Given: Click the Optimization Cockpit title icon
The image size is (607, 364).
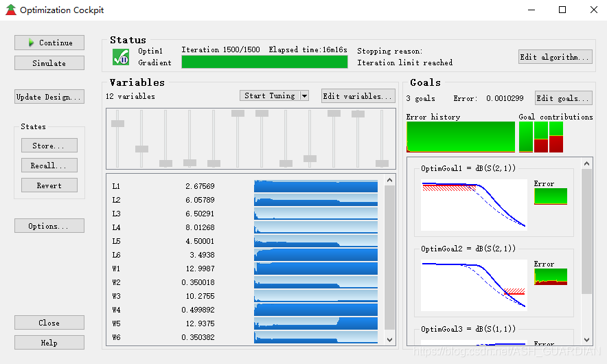Looking at the screenshot, I should coord(11,10).
